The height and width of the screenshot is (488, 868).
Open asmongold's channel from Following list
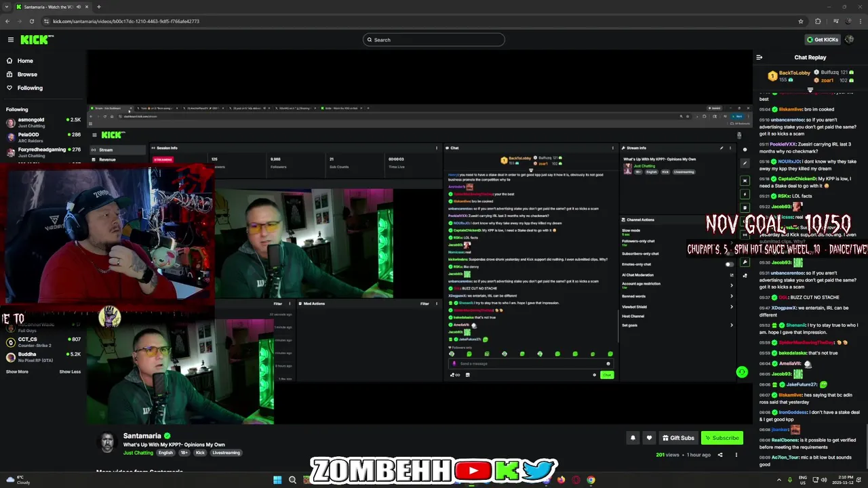pyautogui.click(x=43, y=123)
